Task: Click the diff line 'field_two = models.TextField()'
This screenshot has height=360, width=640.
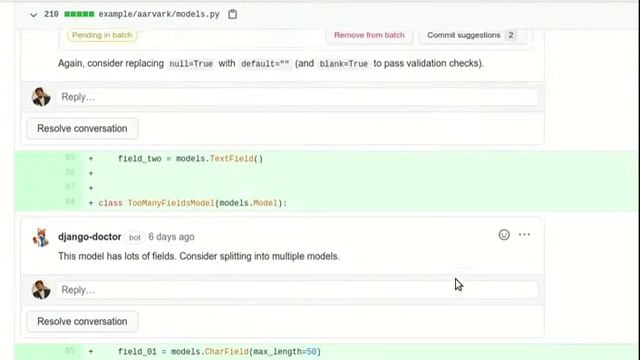Action: (190, 158)
